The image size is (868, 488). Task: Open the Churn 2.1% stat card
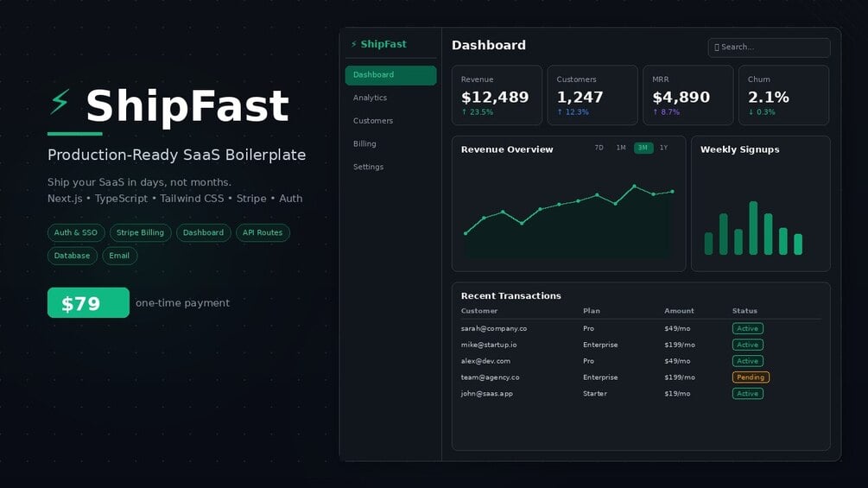coord(784,95)
